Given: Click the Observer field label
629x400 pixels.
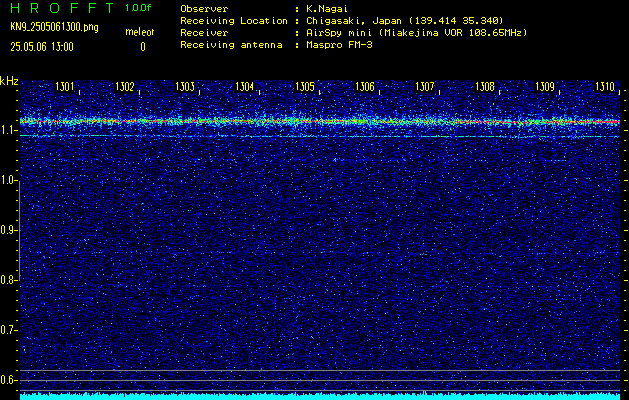Looking at the screenshot, I should pyautogui.click(x=204, y=8).
